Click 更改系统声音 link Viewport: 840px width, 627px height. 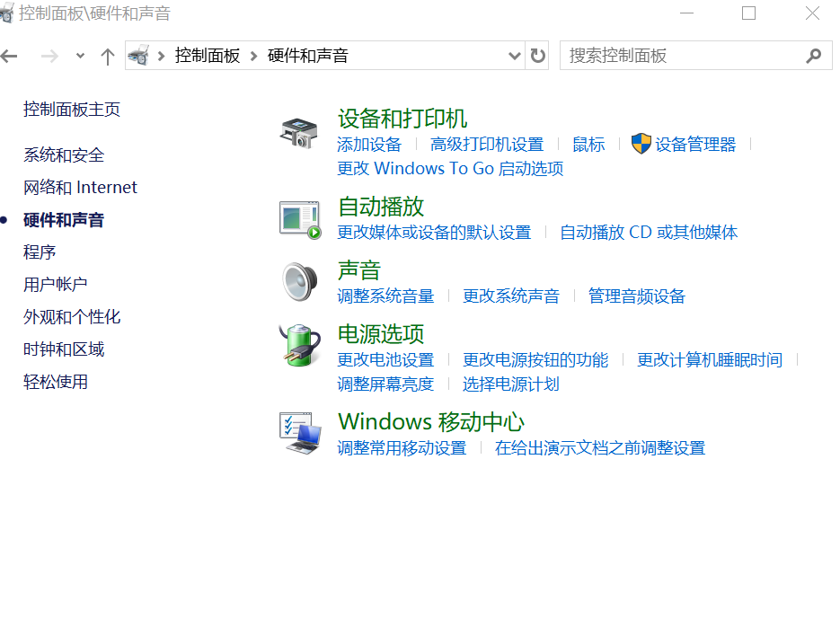click(510, 296)
